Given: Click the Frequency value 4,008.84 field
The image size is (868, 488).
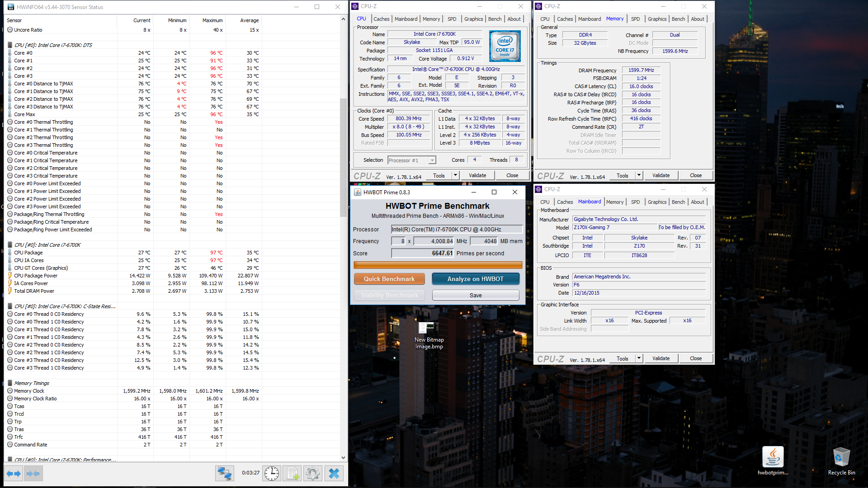Looking at the screenshot, I should click(434, 241).
